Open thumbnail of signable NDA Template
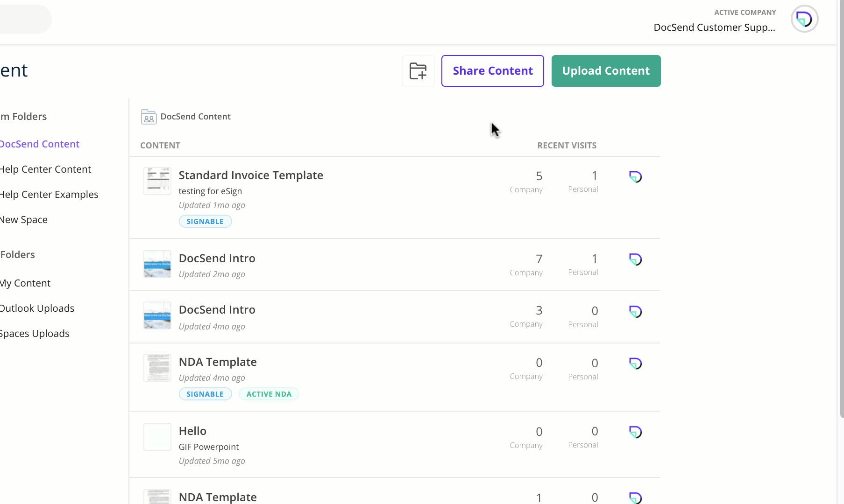Screen dimensions: 844x504 point(157,368)
